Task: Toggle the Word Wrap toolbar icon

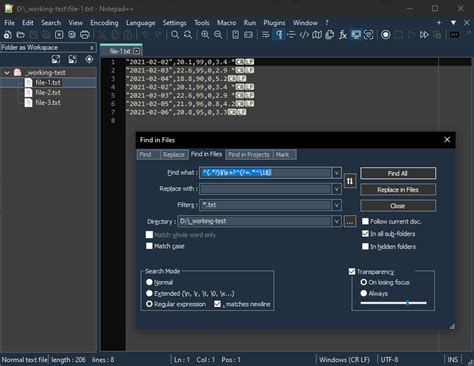Action: 266,35
